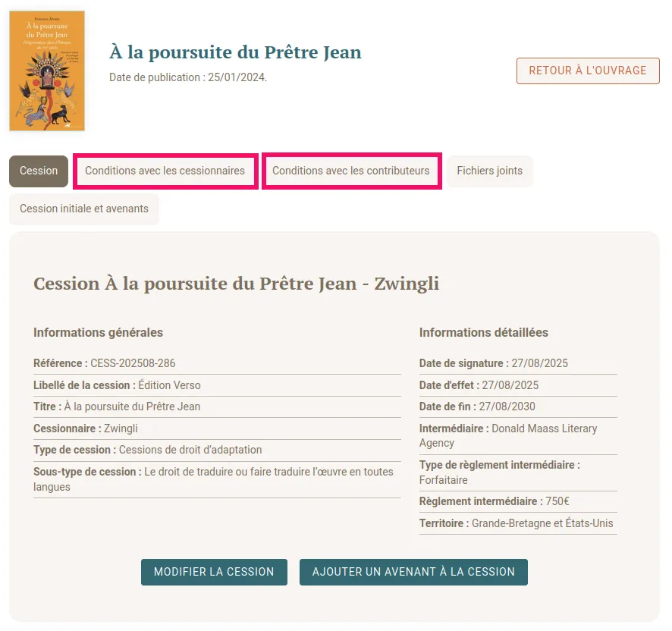Click the Date de signature row

(494, 363)
